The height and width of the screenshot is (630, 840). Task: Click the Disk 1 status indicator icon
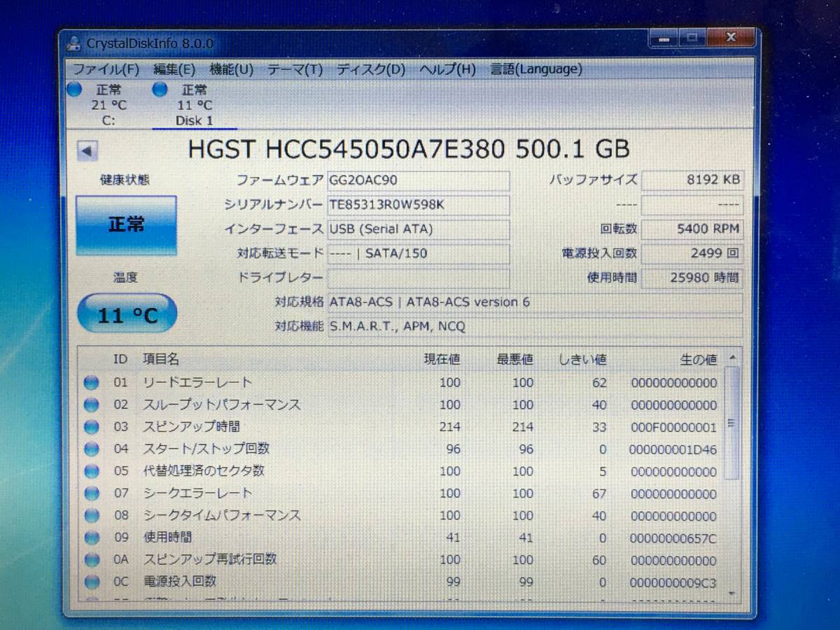click(x=160, y=89)
